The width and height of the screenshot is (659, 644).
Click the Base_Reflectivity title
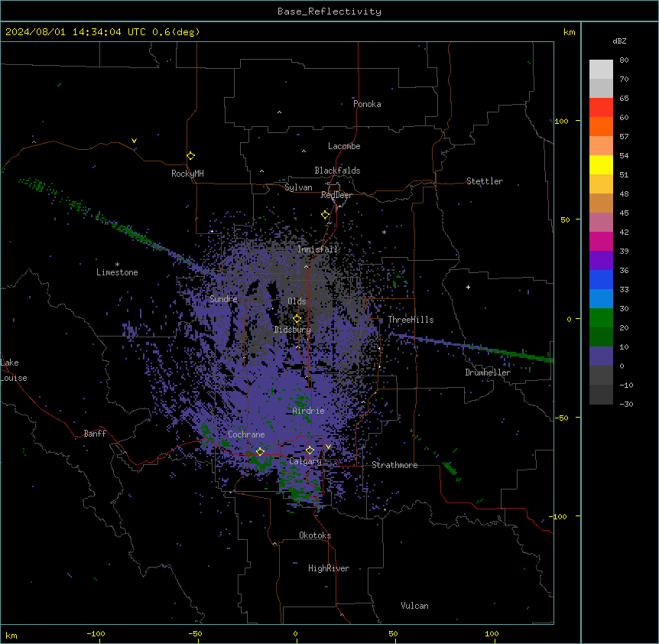[329, 11]
